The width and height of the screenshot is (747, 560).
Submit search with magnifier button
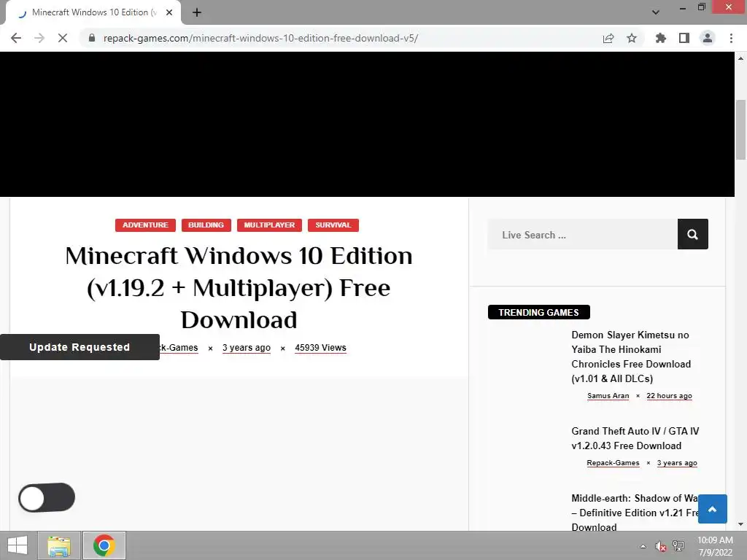point(693,234)
